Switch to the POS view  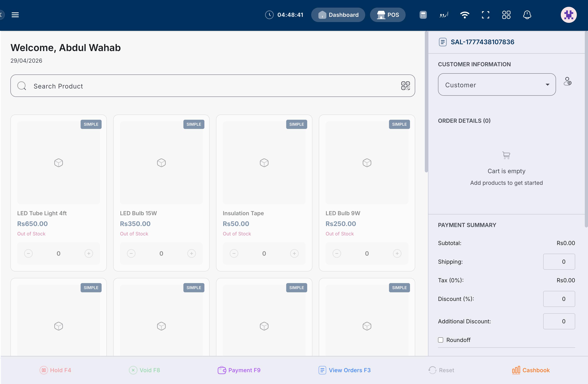(388, 15)
